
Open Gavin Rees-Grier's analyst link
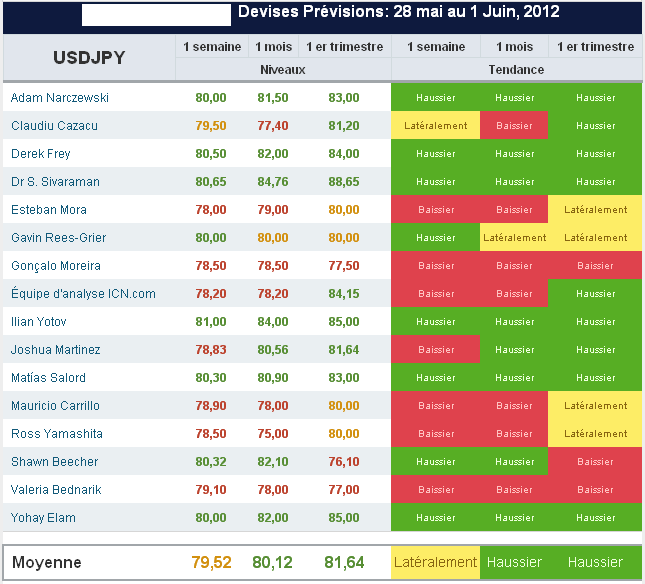pyautogui.click(x=58, y=238)
